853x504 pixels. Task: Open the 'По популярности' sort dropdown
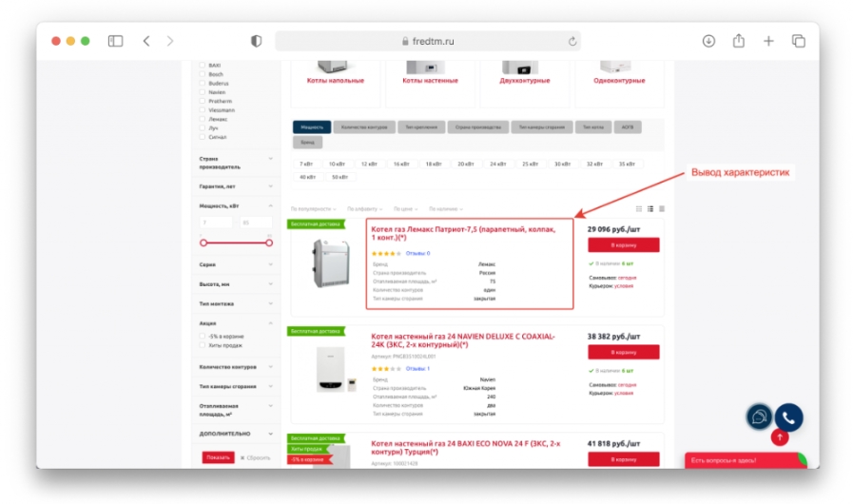coord(314,209)
